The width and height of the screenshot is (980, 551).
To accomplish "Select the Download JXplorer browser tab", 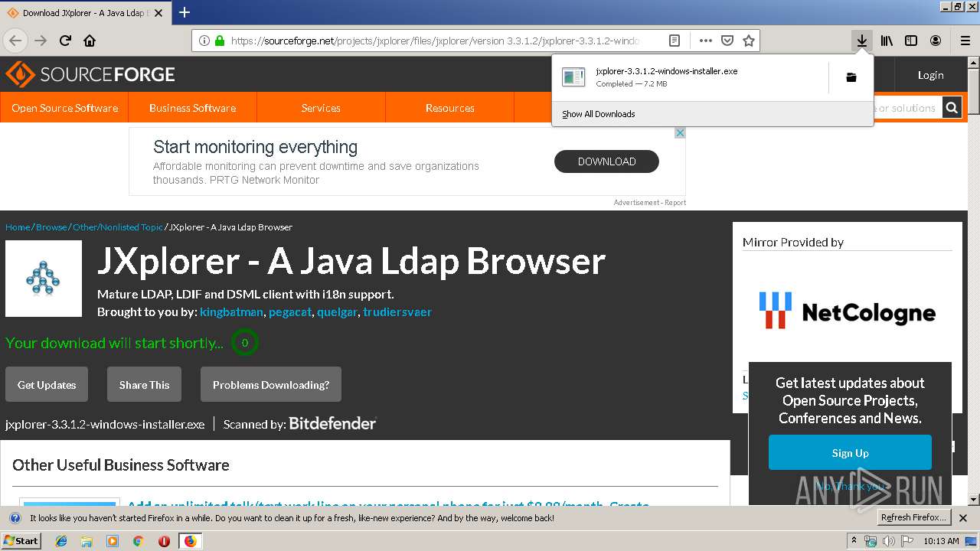I will point(86,12).
